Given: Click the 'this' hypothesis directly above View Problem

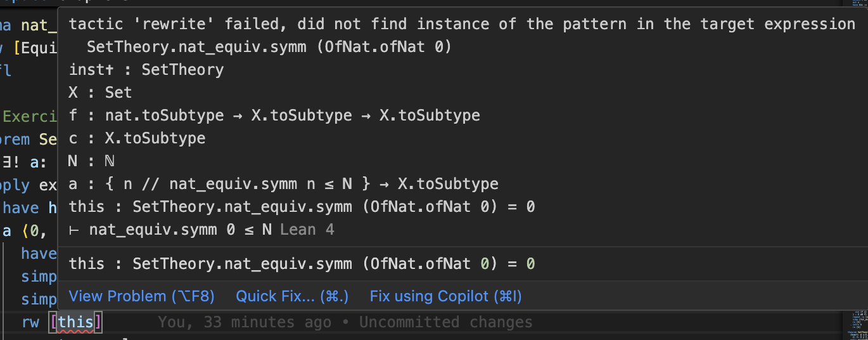Looking at the screenshot, I should [x=302, y=263].
